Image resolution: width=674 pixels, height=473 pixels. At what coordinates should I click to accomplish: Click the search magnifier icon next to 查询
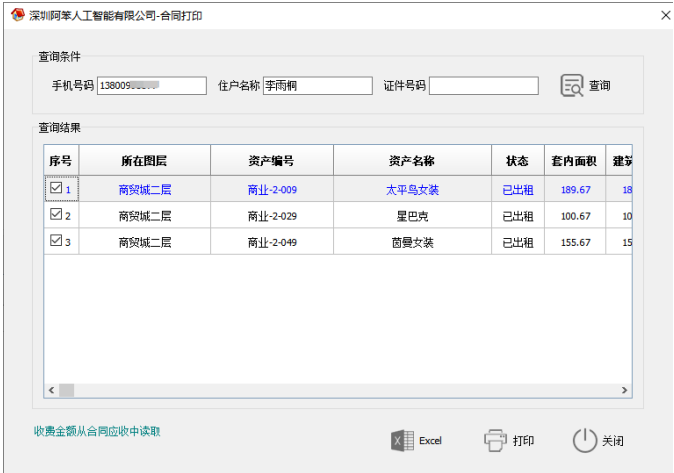[572, 86]
